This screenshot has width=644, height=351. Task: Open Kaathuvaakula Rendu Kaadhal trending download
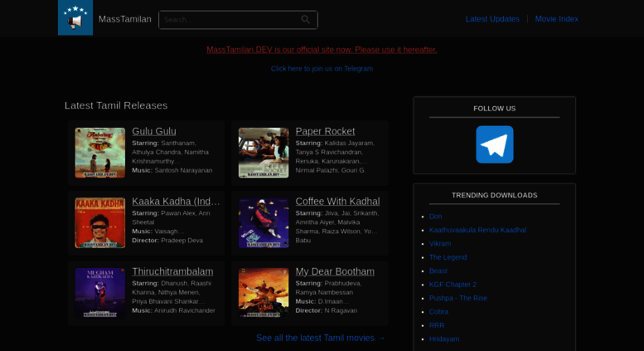click(x=477, y=230)
